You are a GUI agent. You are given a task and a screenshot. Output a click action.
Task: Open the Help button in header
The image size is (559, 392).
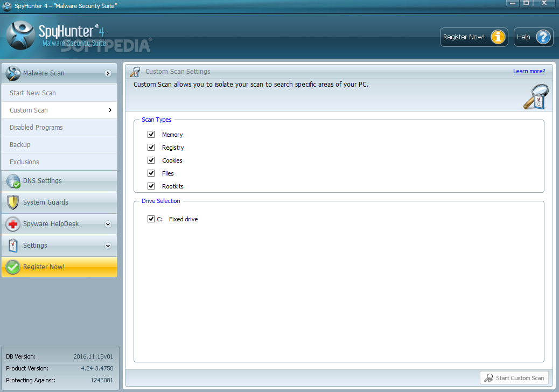(x=533, y=37)
